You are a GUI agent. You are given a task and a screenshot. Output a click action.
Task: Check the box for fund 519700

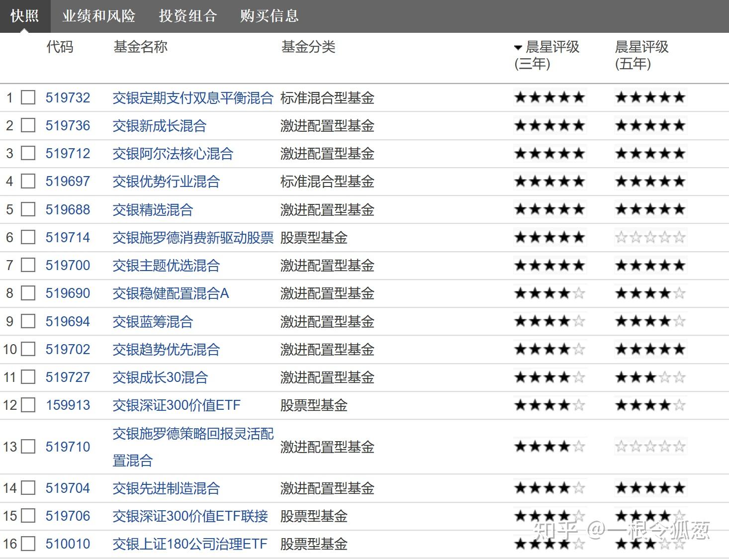pos(28,265)
